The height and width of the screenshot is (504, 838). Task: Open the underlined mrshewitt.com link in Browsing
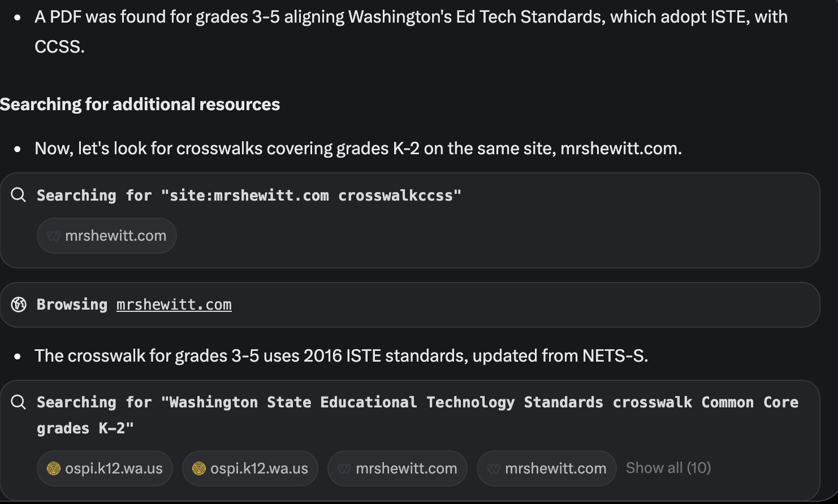click(174, 305)
